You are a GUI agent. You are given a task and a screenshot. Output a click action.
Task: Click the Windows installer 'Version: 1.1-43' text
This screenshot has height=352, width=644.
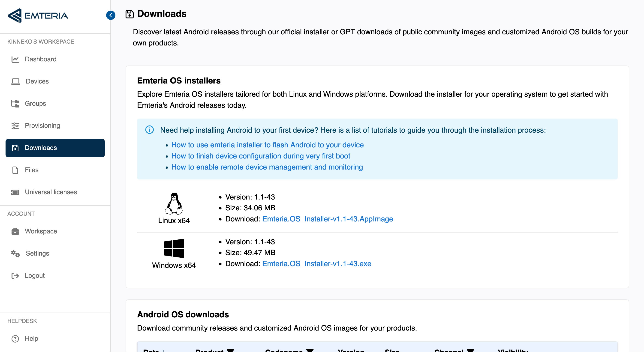point(250,242)
